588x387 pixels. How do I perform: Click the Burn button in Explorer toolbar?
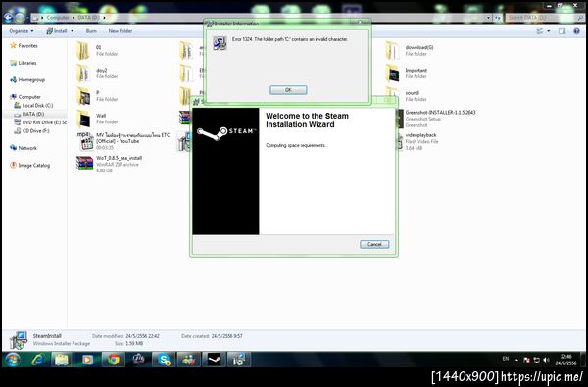(91, 31)
